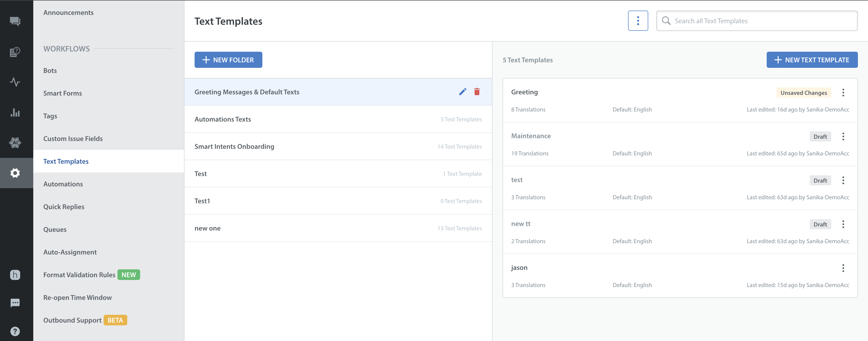The height and width of the screenshot is (341, 868).
Task: Select the new one folder
Action: (338, 228)
